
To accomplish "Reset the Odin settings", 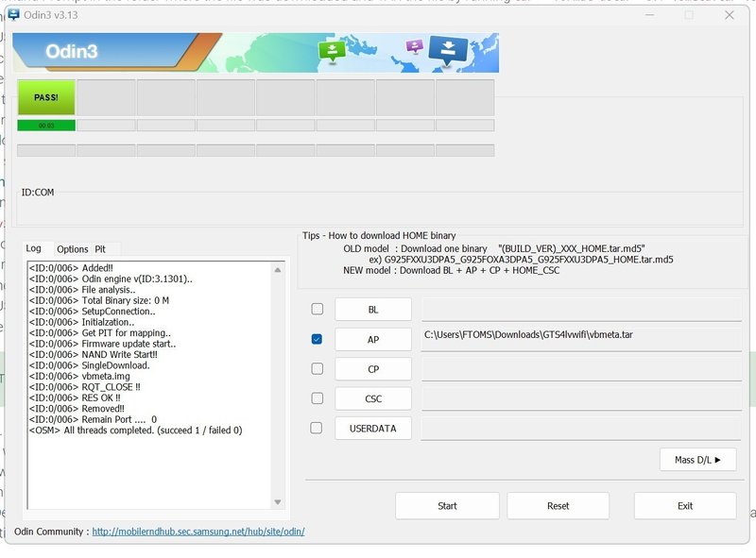I will pyautogui.click(x=558, y=506).
